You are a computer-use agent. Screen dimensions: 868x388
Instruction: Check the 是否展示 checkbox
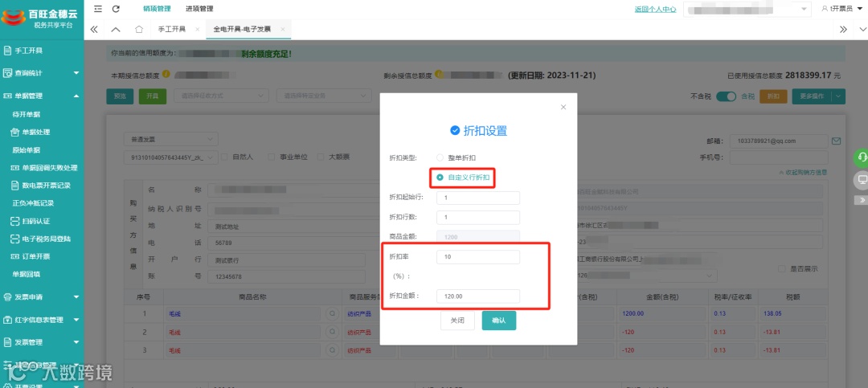(782, 269)
